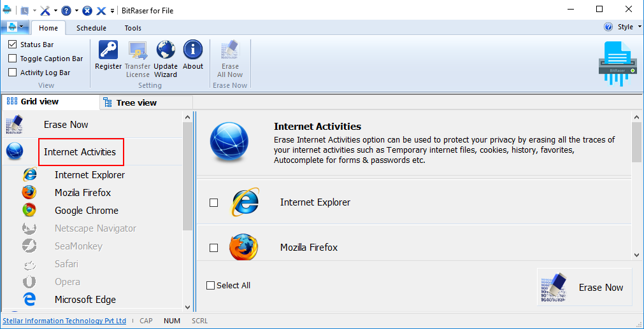Image resolution: width=644 pixels, height=329 pixels.
Task: Open the BitRaser application menu button
Action: click(x=15, y=27)
